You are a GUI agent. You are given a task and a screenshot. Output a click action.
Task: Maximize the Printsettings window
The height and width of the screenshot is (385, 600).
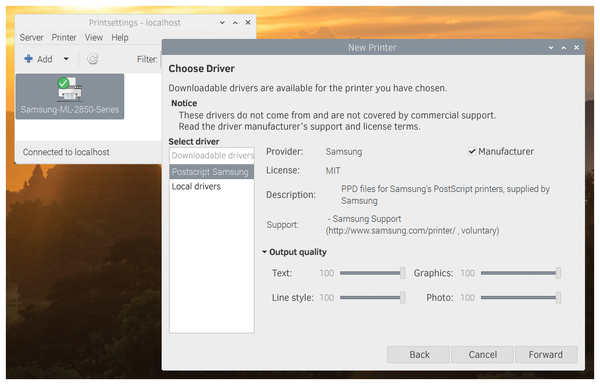[x=235, y=23]
